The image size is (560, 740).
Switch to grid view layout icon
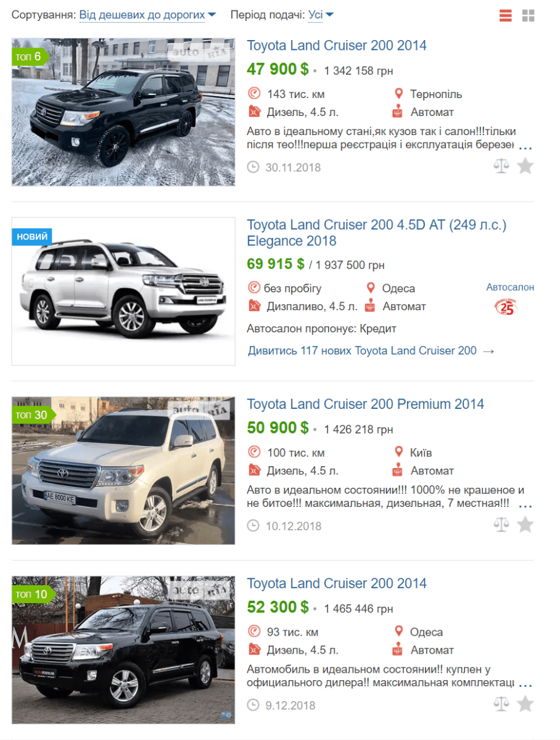tap(528, 15)
